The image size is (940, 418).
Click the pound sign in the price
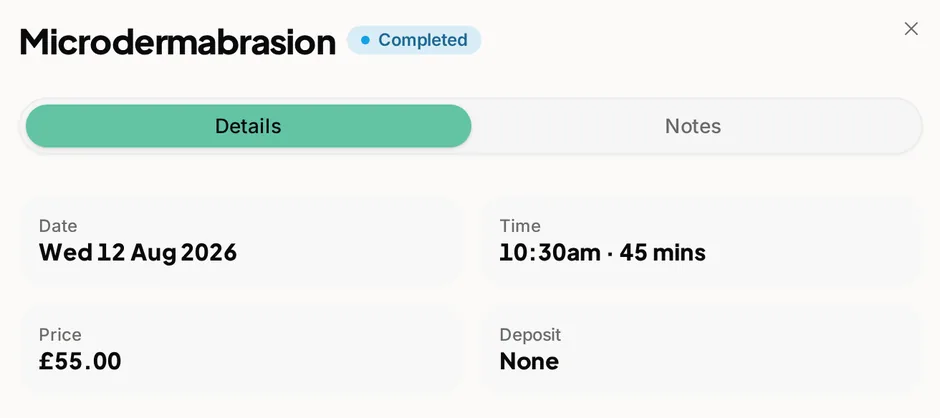pyautogui.click(x=47, y=361)
